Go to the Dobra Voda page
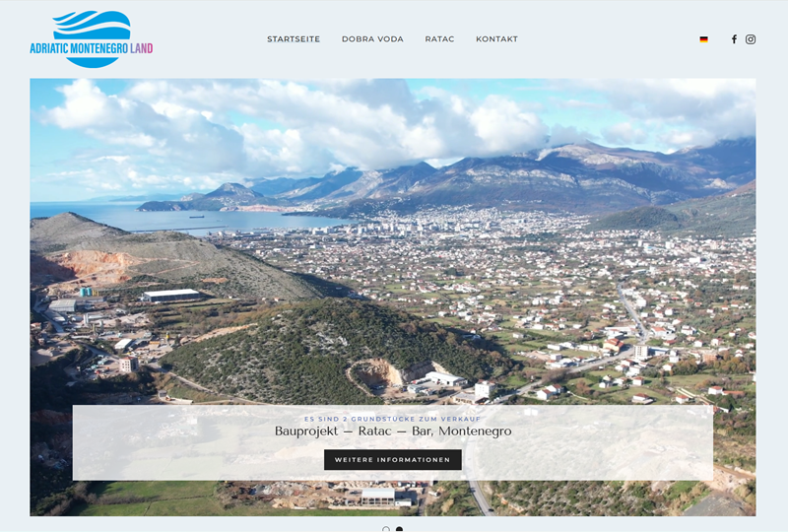The image size is (788, 532). click(372, 39)
